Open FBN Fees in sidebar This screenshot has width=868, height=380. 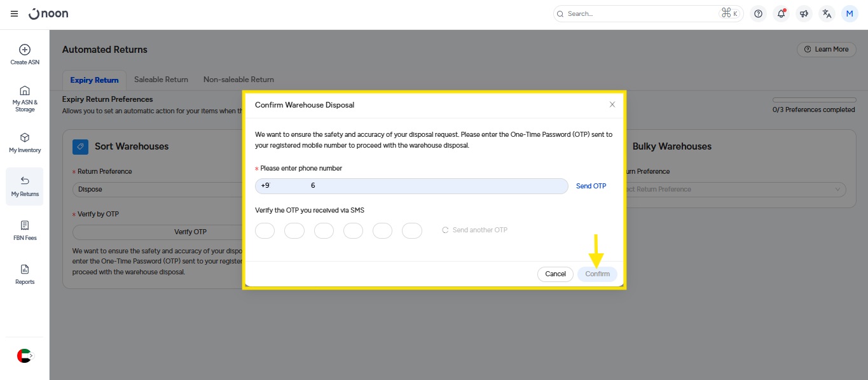pyautogui.click(x=25, y=230)
